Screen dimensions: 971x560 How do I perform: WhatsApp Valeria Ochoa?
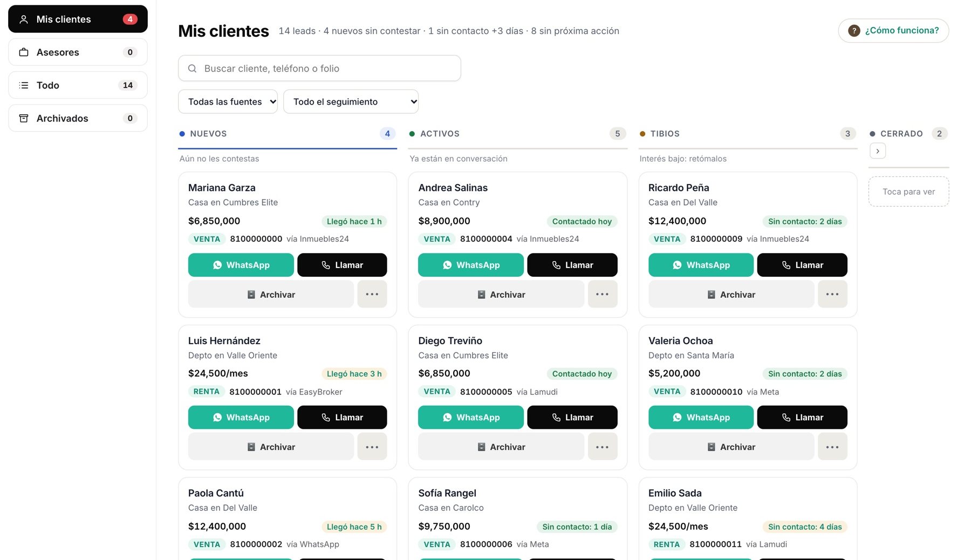point(701,418)
